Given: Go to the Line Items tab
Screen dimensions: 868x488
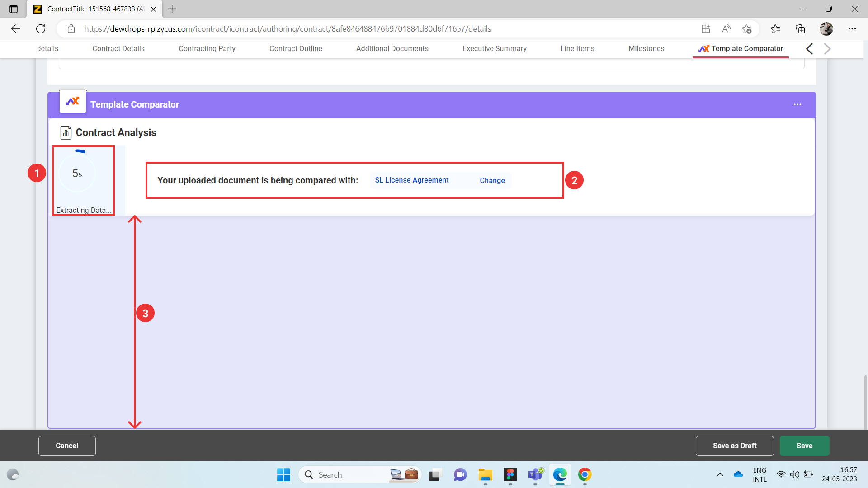Looking at the screenshot, I should [577, 48].
